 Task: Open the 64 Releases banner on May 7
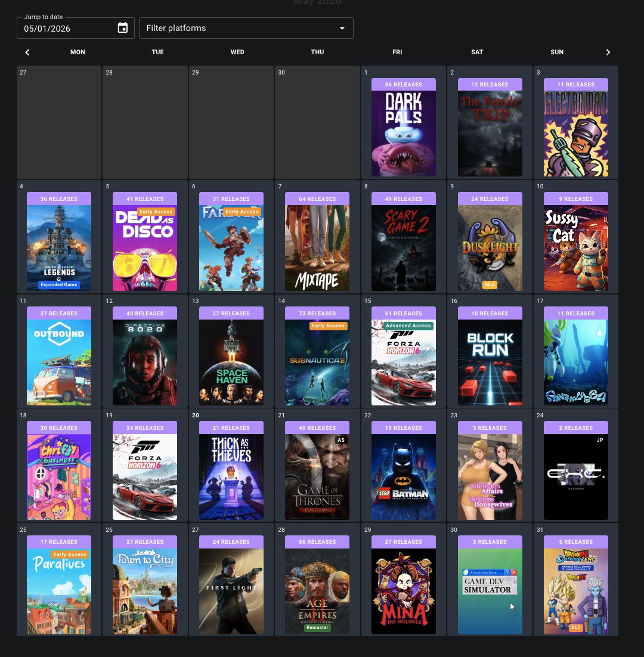[317, 199]
